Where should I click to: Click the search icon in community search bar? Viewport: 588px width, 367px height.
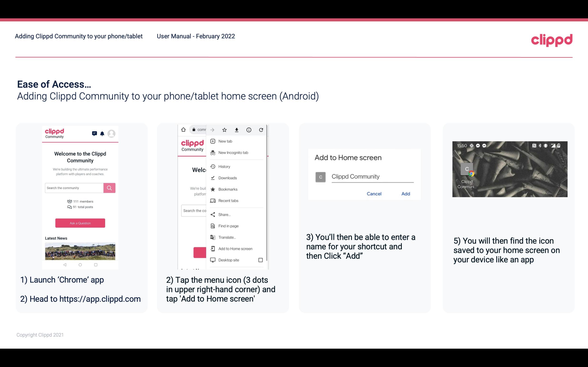tap(109, 188)
